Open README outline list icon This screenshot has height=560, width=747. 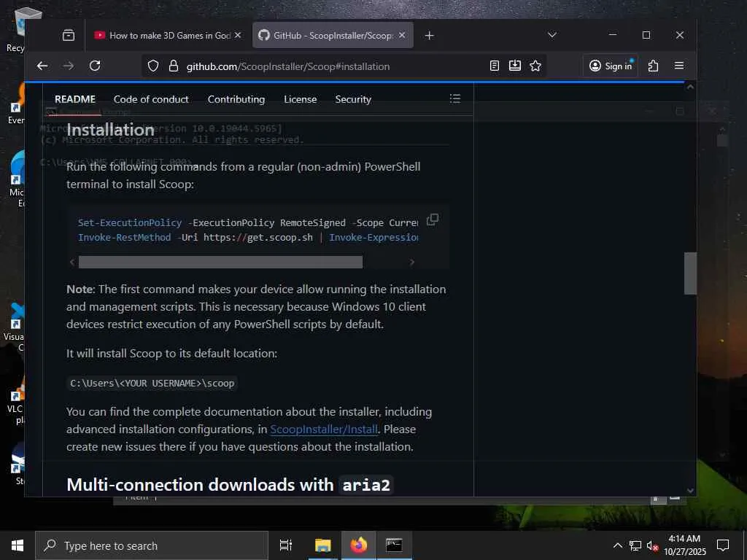[455, 98]
